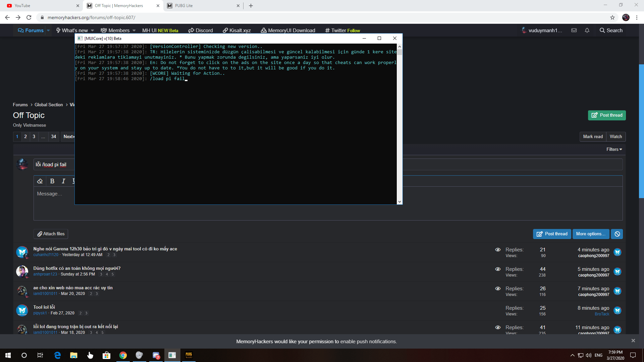
Task: Click watch eye icon on lỗi lol thread row
Action: point(498,327)
